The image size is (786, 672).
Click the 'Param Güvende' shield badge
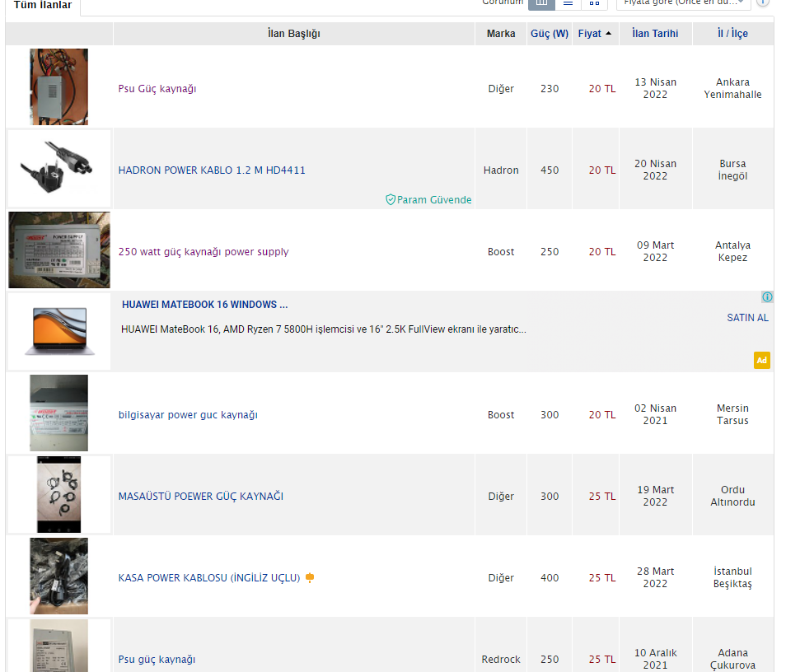click(x=428, y=200)
